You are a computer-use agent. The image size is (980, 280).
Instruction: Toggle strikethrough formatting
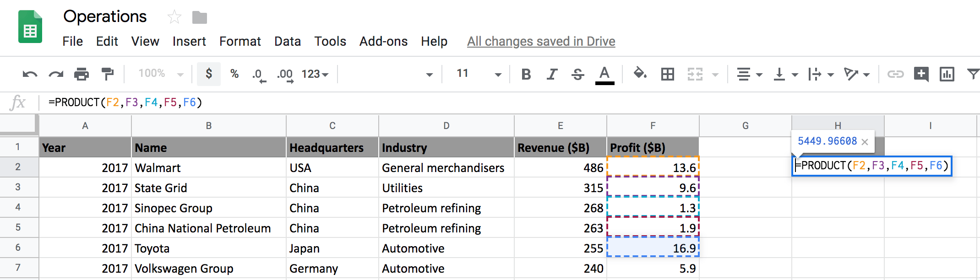click(x=578, y=74)
